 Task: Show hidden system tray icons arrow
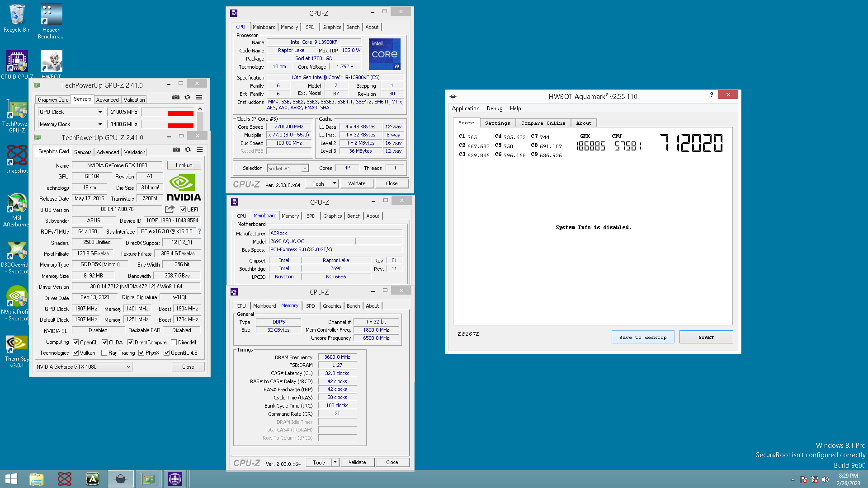click(x=793, y=480)
